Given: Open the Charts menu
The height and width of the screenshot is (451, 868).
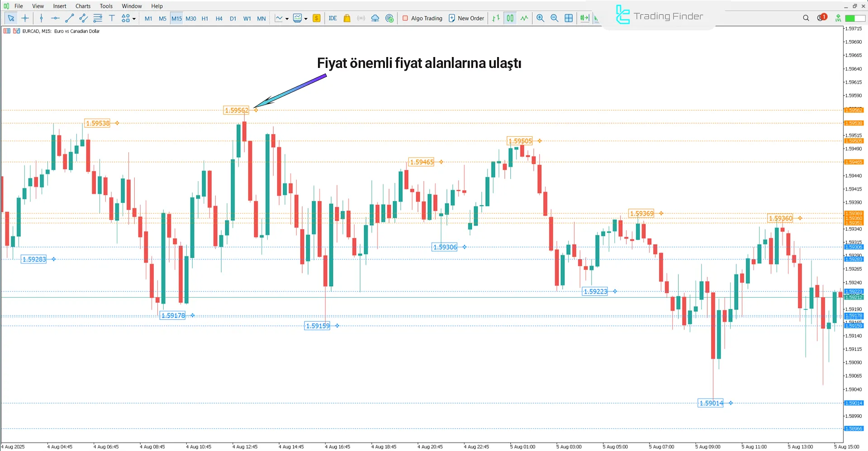Looking at the screenshot, I should (83, 6).
